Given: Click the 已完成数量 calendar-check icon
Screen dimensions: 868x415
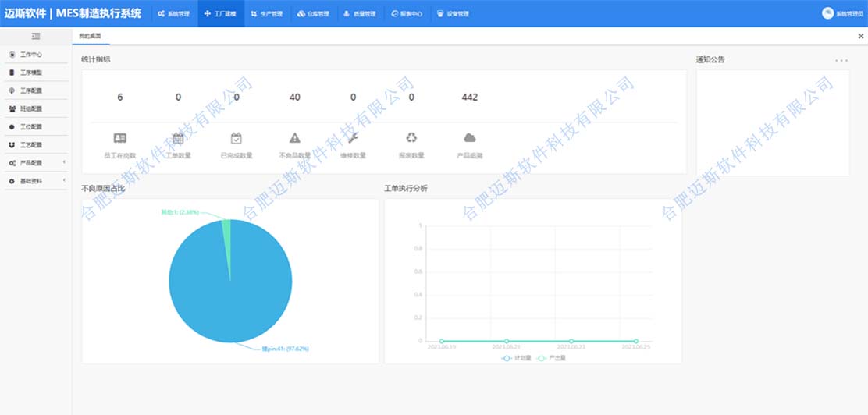Looking at the screenshot, I should pyautogui.click(x=236, y=138).
